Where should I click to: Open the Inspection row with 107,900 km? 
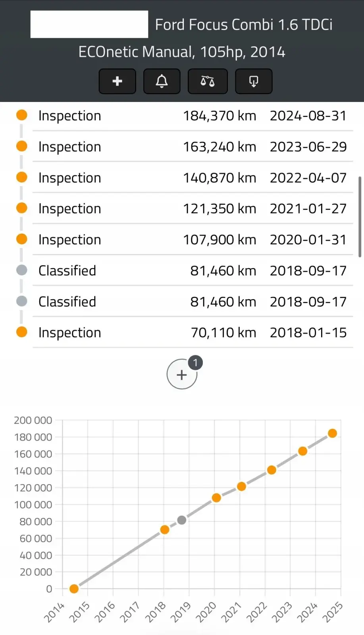coord(193,239)
